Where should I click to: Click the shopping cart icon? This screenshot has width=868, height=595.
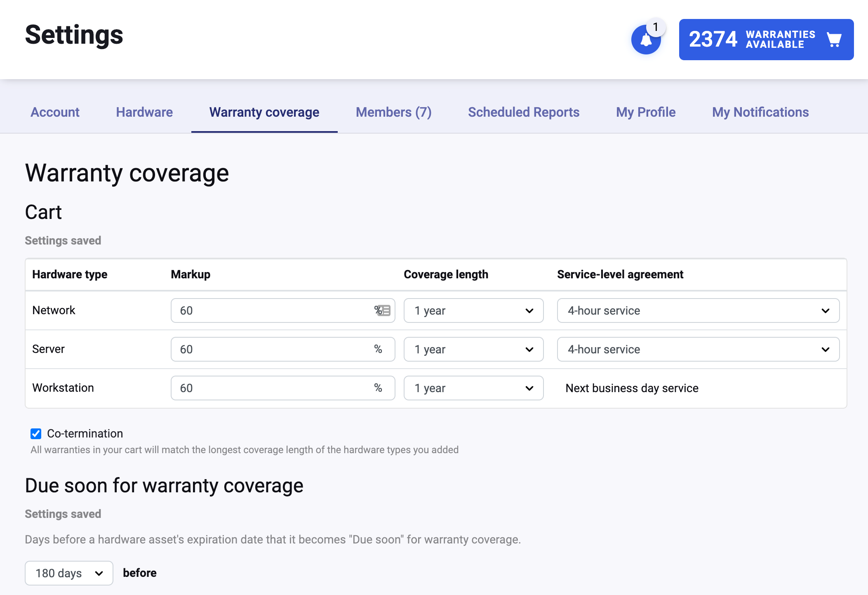(x=834, y=40)
